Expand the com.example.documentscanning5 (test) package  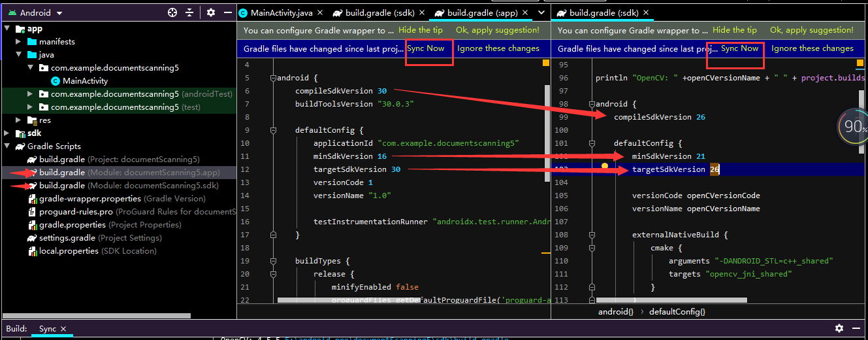30,107
